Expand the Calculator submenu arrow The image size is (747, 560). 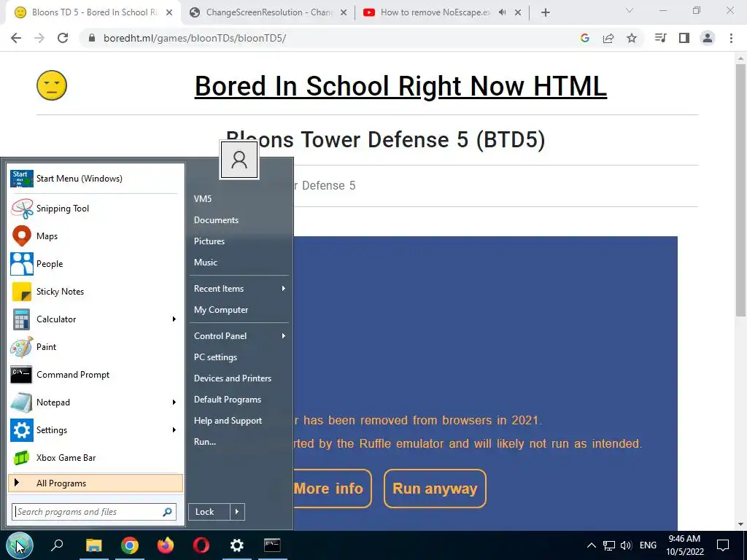click(x=174, y=319)
